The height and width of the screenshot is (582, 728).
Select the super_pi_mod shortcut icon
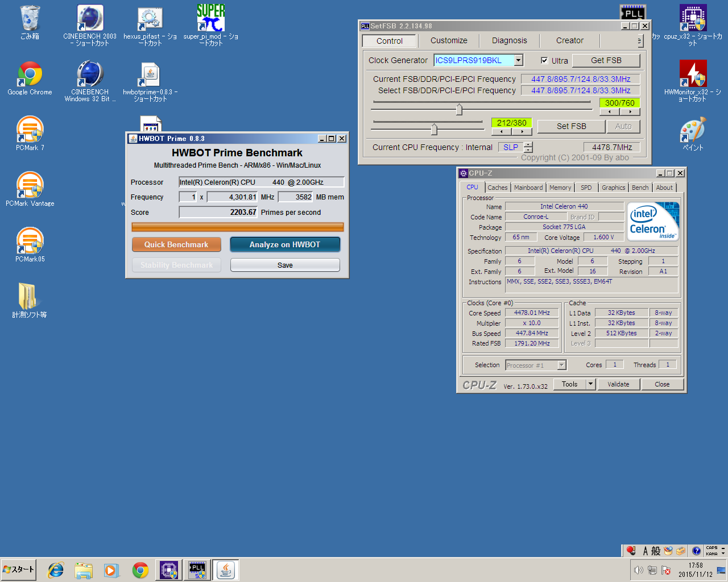(x=210, y=25)
